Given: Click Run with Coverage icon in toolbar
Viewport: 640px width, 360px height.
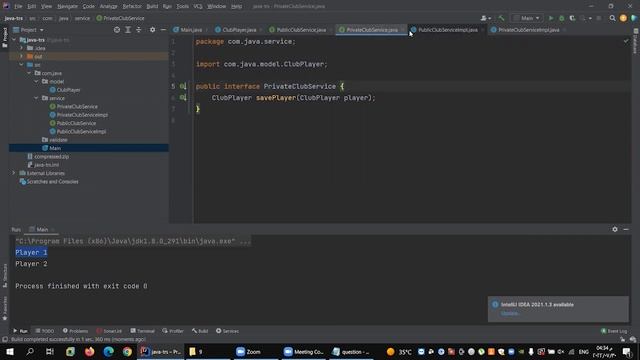Looking at the screenshot, I should click(572, 18).
